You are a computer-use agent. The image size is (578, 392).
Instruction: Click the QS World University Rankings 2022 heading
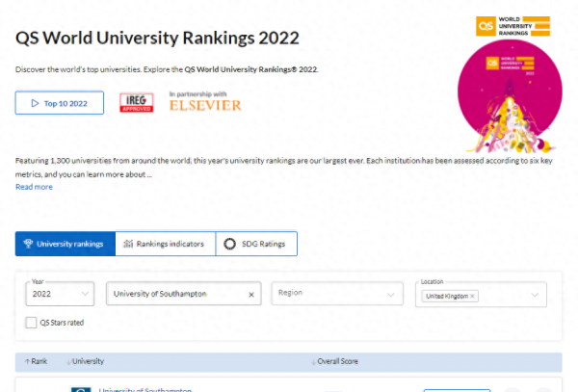[x=157, y=38]
